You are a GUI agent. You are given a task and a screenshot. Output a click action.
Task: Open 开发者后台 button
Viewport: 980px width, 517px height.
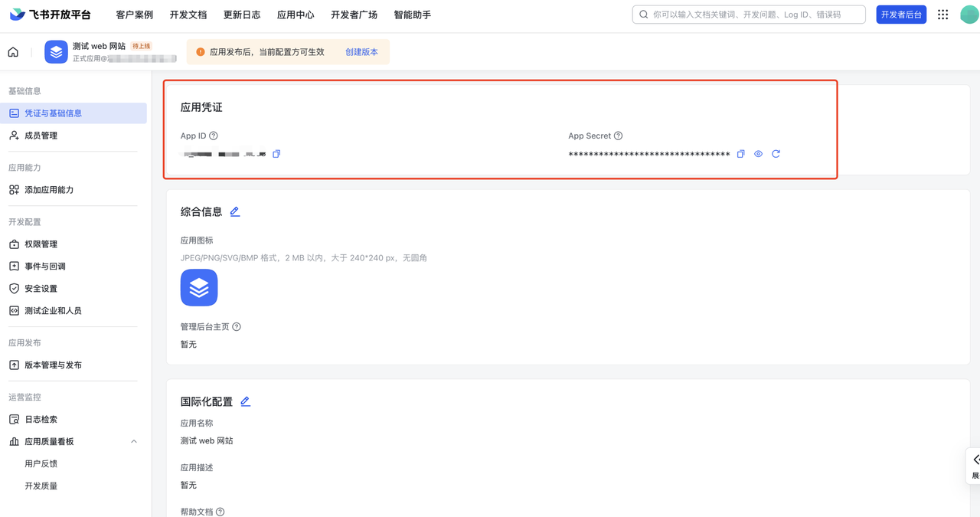point(901,15)
